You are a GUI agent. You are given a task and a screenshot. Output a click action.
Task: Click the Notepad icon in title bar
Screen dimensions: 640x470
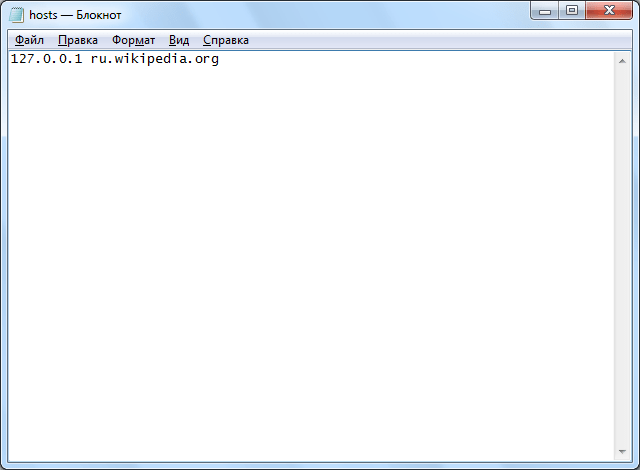pos(16,15)
